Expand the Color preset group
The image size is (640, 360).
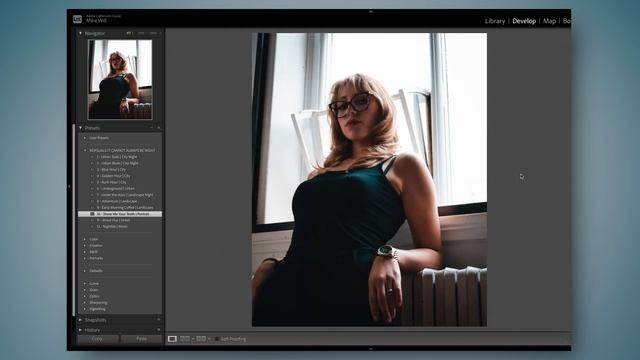pos(85,239)
